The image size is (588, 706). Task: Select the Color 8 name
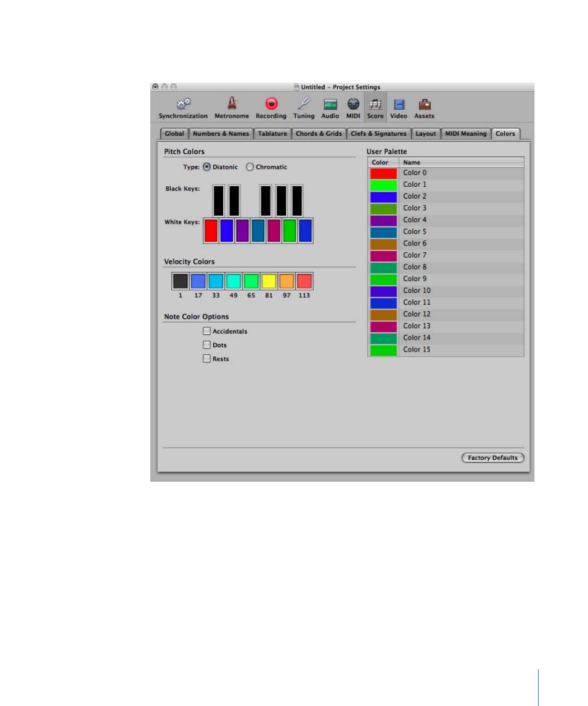point(415,267)
